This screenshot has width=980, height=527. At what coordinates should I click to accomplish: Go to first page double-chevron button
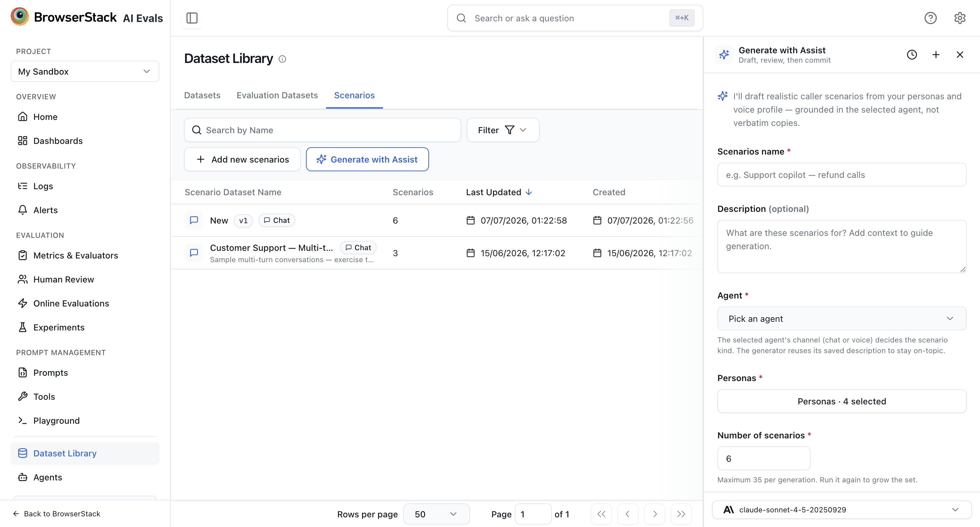pyautogui.click(x=601, y=514)
